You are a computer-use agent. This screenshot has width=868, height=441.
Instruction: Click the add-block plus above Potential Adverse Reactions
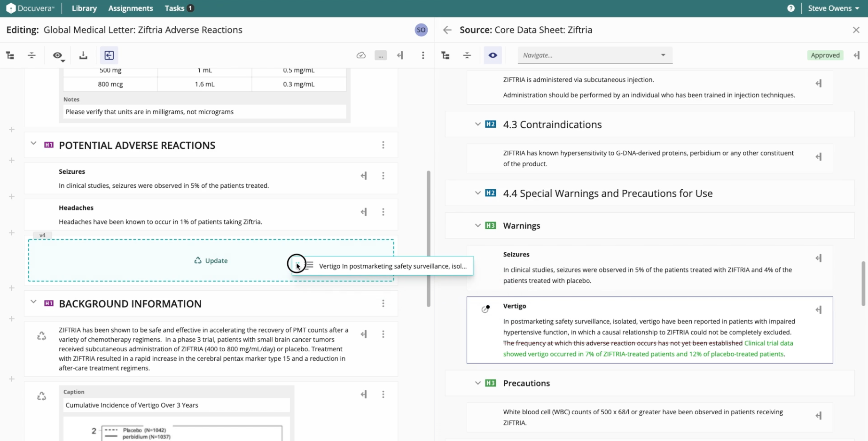(12, 130)
